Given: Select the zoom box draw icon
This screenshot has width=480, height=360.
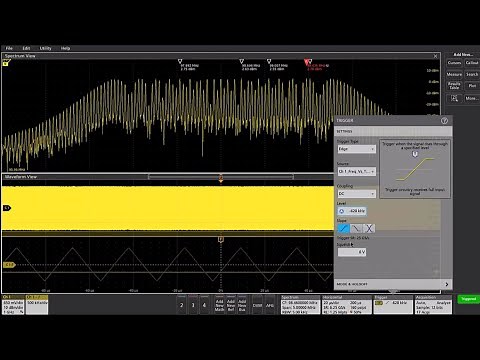Looking at the screenshot, I should [x=454, y=98].
